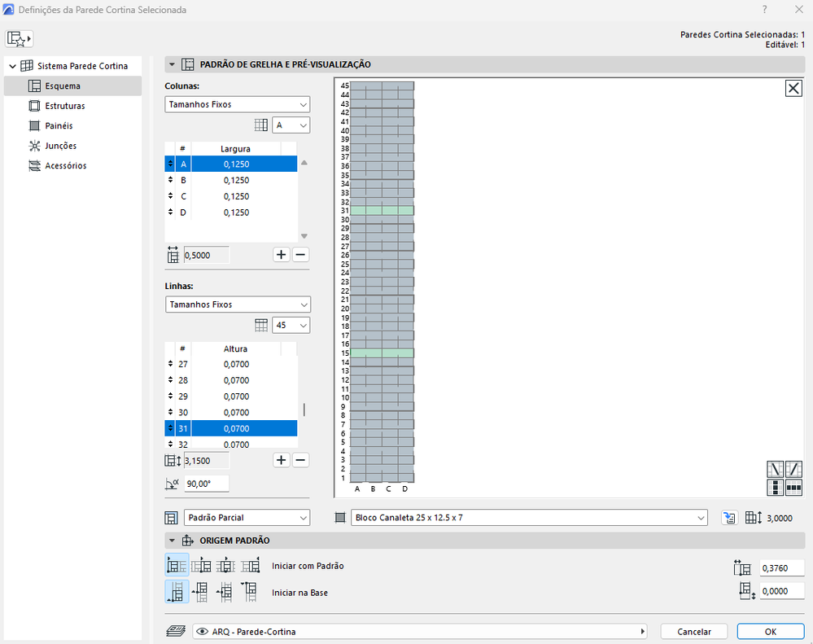Select centered horizontal pattern origin icon
Screen dimensions: 813x644
pyautogui.click(x=225, y=566)
